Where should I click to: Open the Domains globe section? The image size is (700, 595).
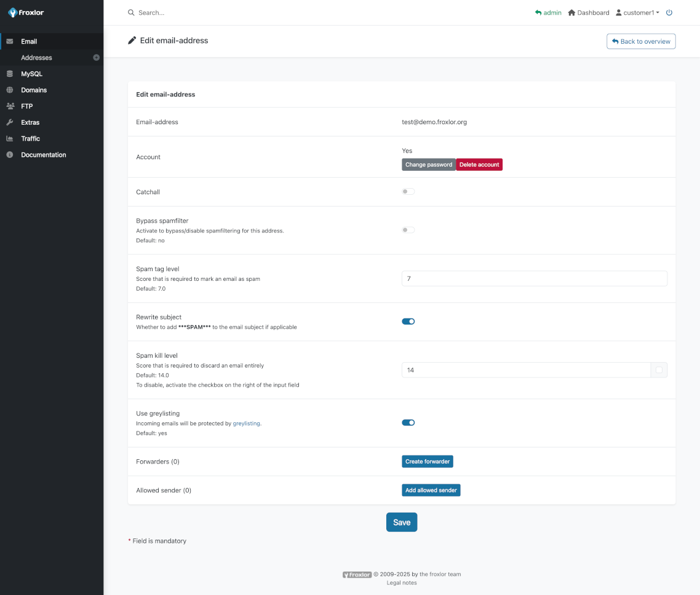(x=10, y=90)
